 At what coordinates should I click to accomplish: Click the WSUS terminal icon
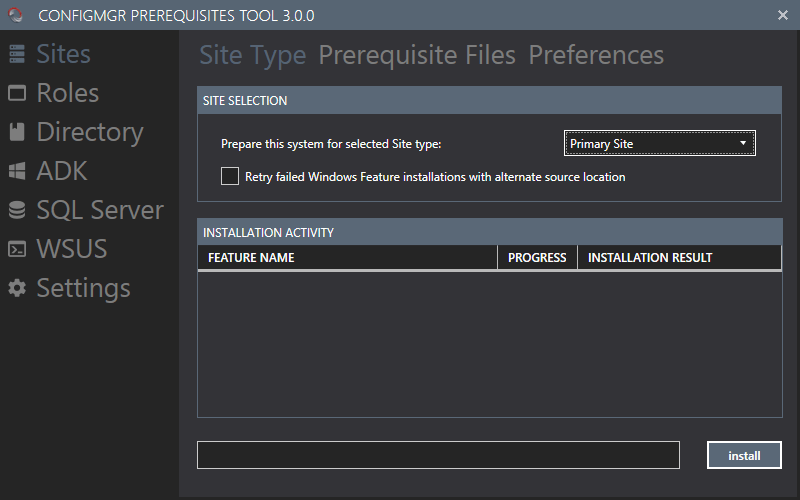tap(17, 249)
